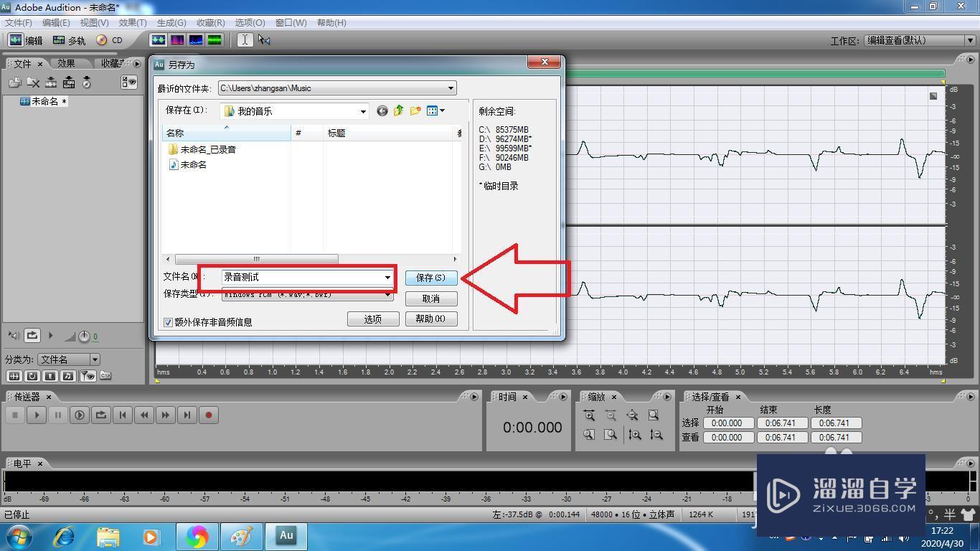Toggle the full path C:\> button
Screen dimensions: 980x551
105,376
